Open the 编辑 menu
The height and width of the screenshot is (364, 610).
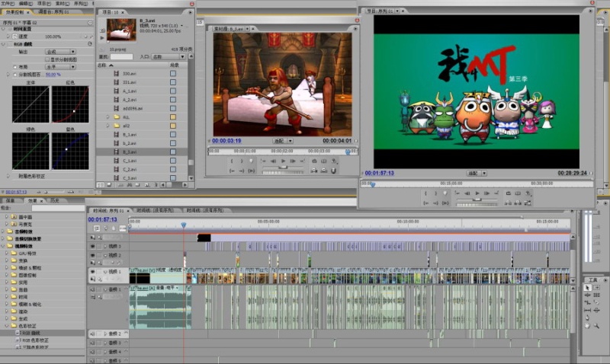coord(27,3)
